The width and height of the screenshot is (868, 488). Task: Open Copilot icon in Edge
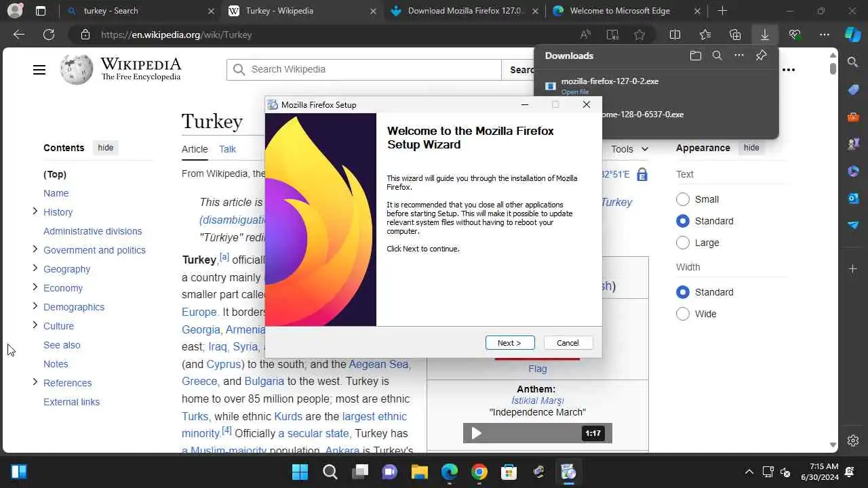852,35
